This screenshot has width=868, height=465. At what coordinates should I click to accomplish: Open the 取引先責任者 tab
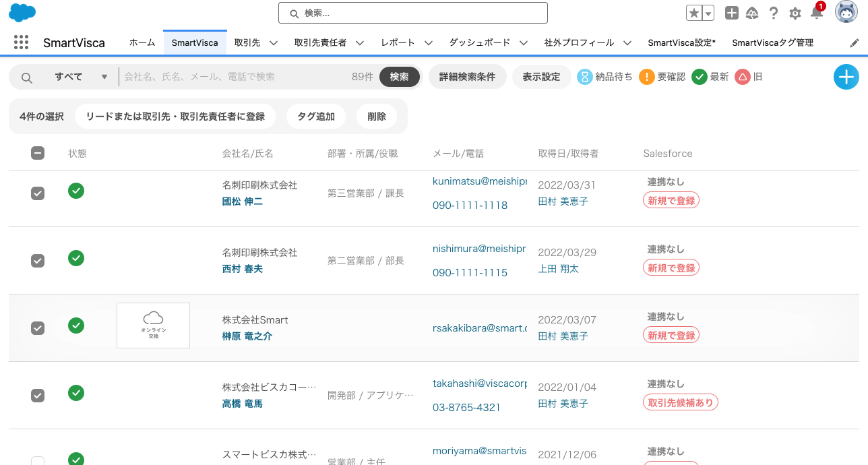pyautogui.click(x=321, y=42)
